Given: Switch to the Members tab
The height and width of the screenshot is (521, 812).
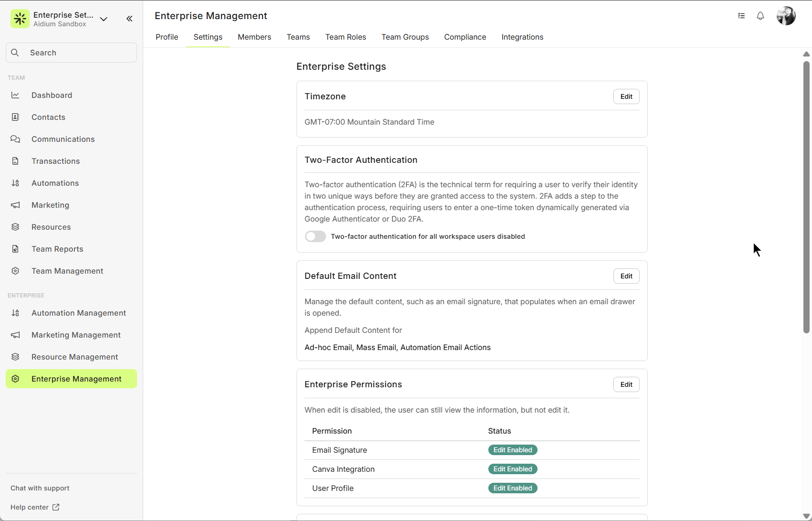Looking at the screenshot, I should tap(254, 37).
